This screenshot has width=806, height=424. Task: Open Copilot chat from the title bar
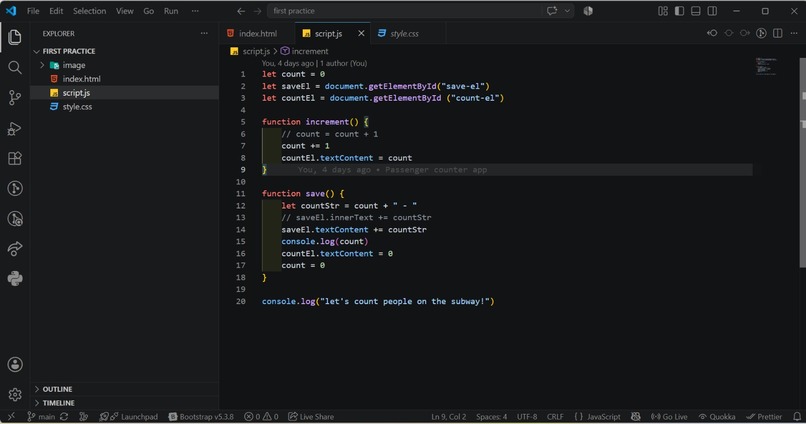552,11
